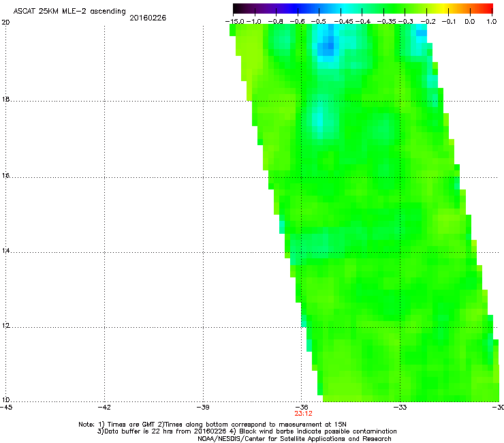The image size is (504, 443).
Task: Click the 18 latitude axis label
Action: pyautogui.click(x=5, y=99)
